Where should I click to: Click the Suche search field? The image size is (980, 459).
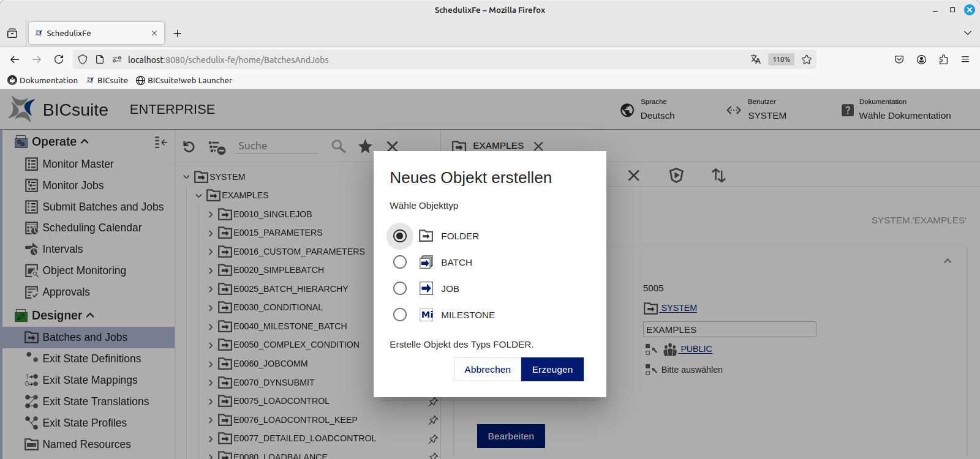coord(277,146)
